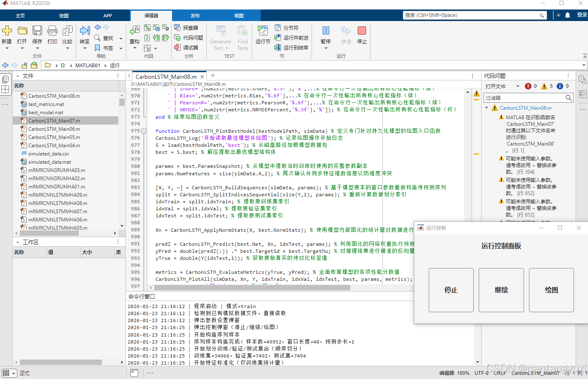Screen dimensions: 588x379
Task: Switch to the Home (主页) tab
Action: pos(20,16)
